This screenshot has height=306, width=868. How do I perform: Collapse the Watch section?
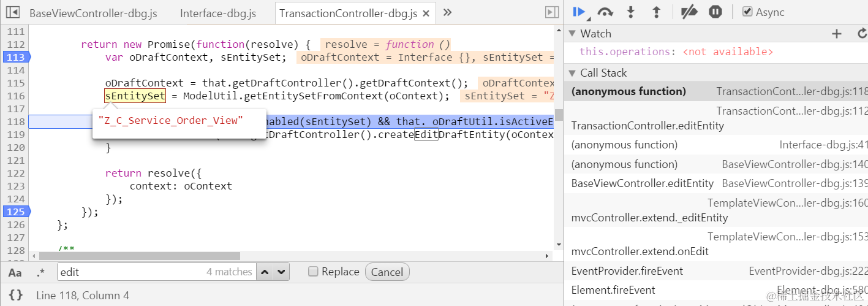tap(572, 34)
